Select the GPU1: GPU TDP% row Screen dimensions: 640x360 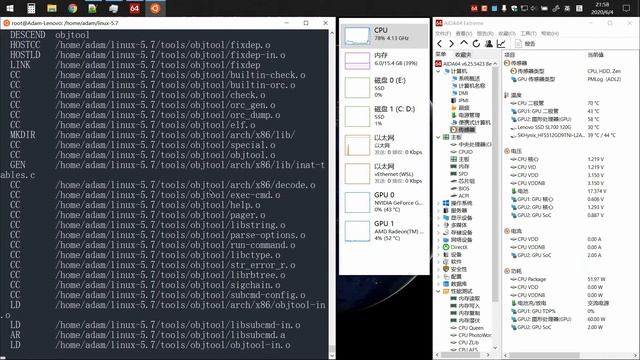(569, 311)
